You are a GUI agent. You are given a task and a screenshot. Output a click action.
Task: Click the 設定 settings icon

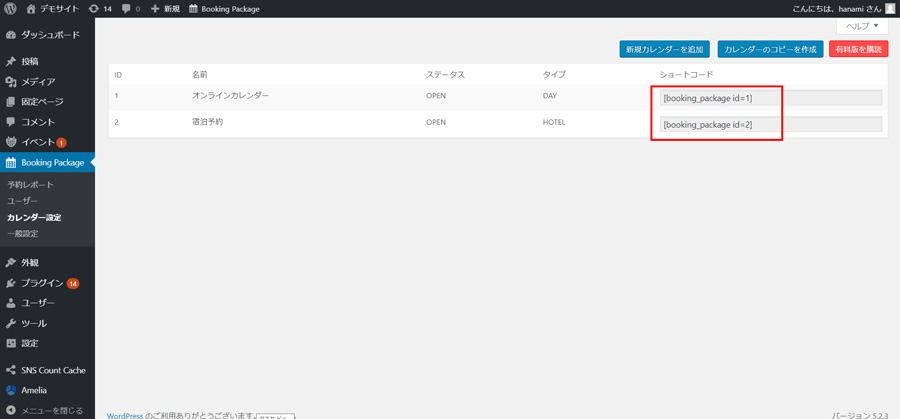click(x=10, y=343)
